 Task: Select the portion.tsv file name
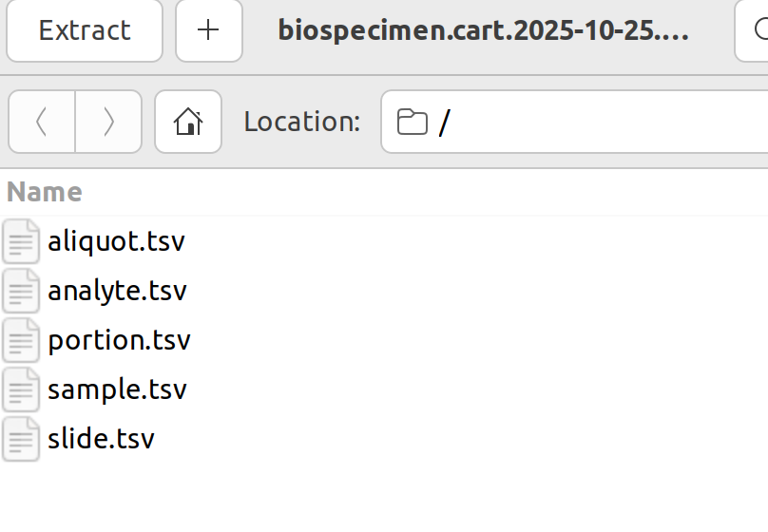click(119, 340)
